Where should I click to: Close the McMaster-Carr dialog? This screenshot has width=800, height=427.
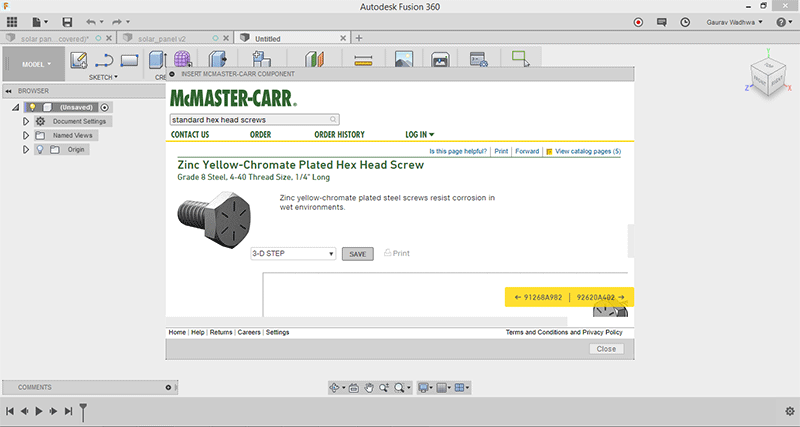click(606, 349)
